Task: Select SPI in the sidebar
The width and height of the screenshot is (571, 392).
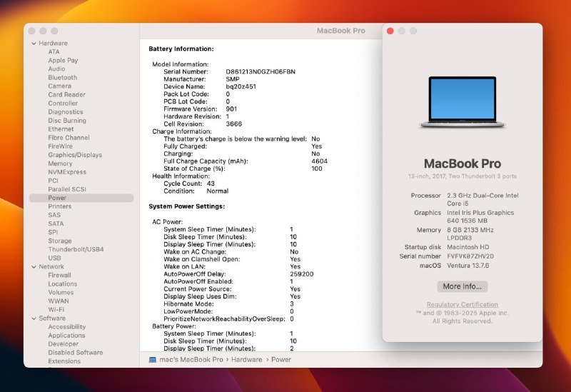Action: point(53,232)
